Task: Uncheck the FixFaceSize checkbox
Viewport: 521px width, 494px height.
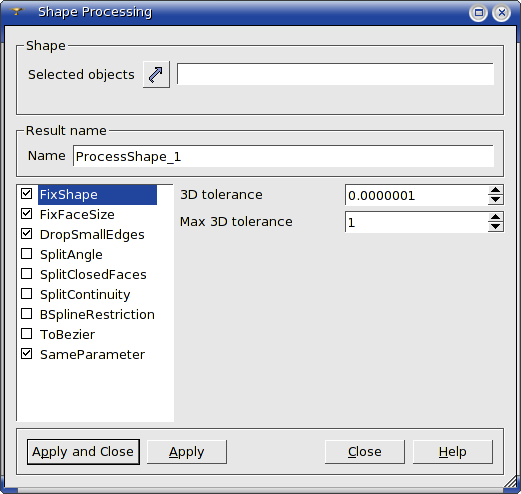Action: tap(26, 214)
